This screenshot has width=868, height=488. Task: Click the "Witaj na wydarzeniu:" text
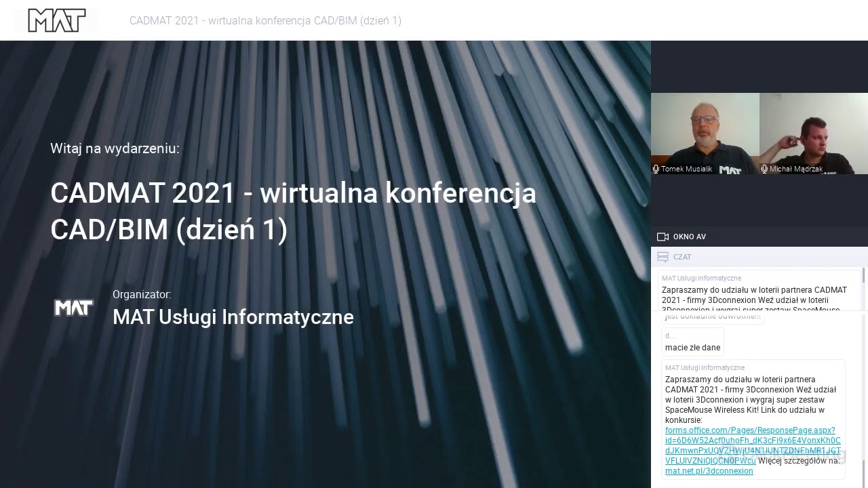tap(115, 148)
